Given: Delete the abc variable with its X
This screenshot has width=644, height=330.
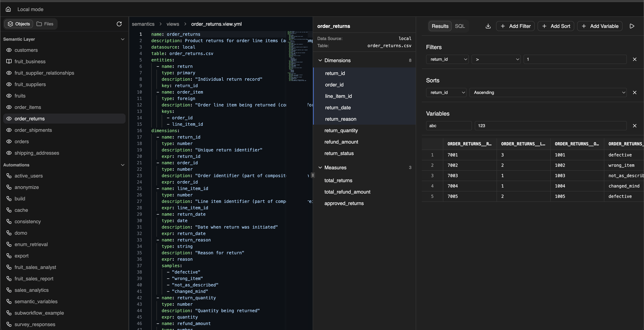Looking at the screenshot, I should pyautogui.click(x=634, y=126).
